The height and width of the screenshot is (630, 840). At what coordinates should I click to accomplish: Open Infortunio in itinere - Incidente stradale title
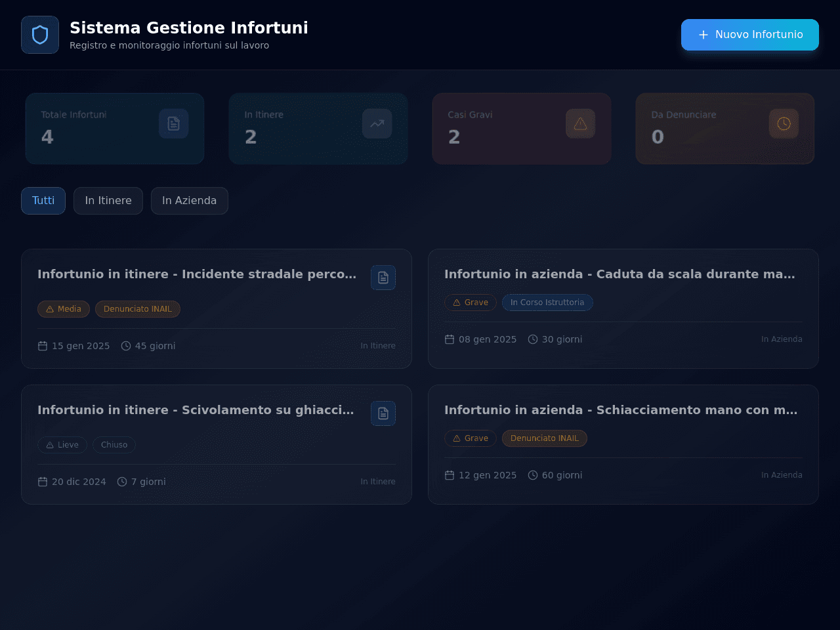pos(197,274)
